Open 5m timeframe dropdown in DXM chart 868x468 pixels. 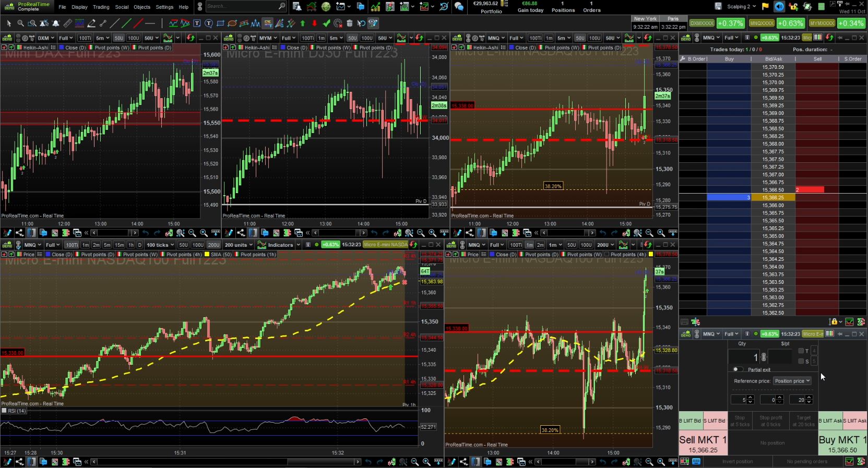click(x=102, y=38)
